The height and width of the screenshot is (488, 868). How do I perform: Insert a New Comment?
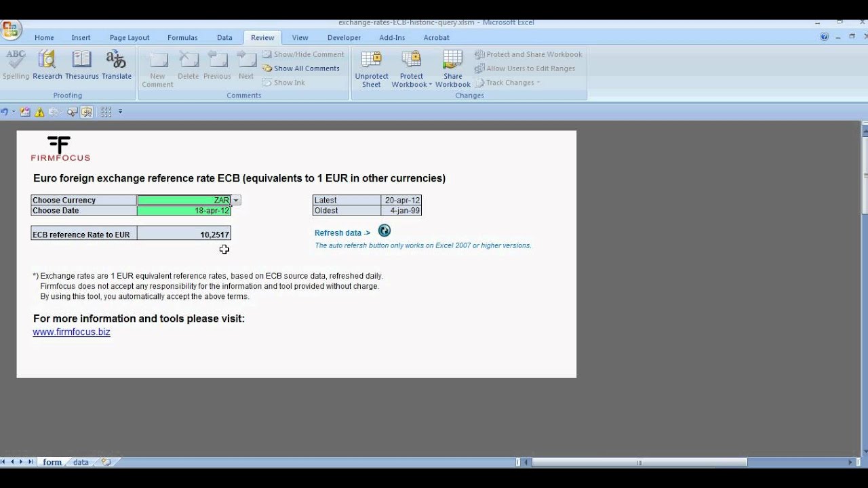[157, 69]
